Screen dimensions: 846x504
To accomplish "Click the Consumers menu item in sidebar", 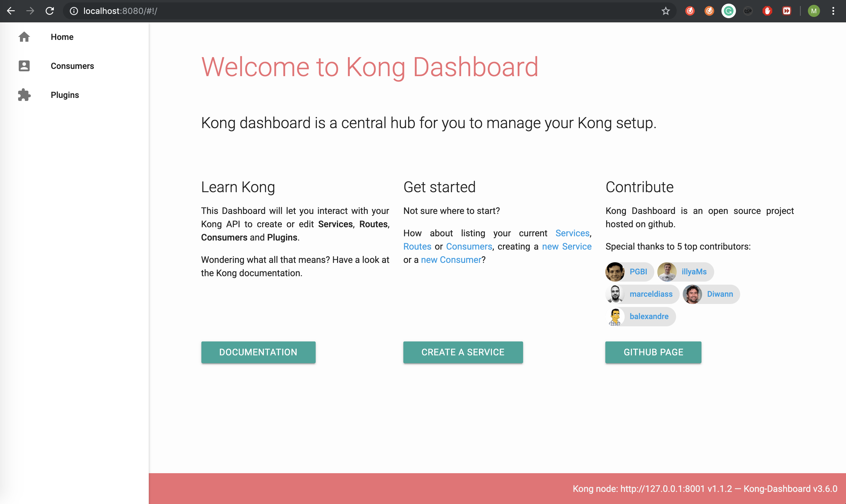I will click(x=72, y=66).
